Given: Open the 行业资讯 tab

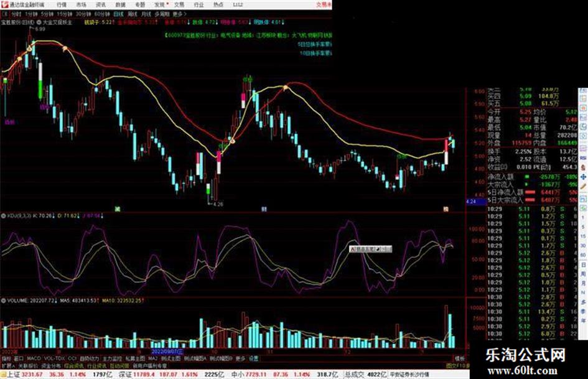Looking at the screenshot, I should point(96,366).
